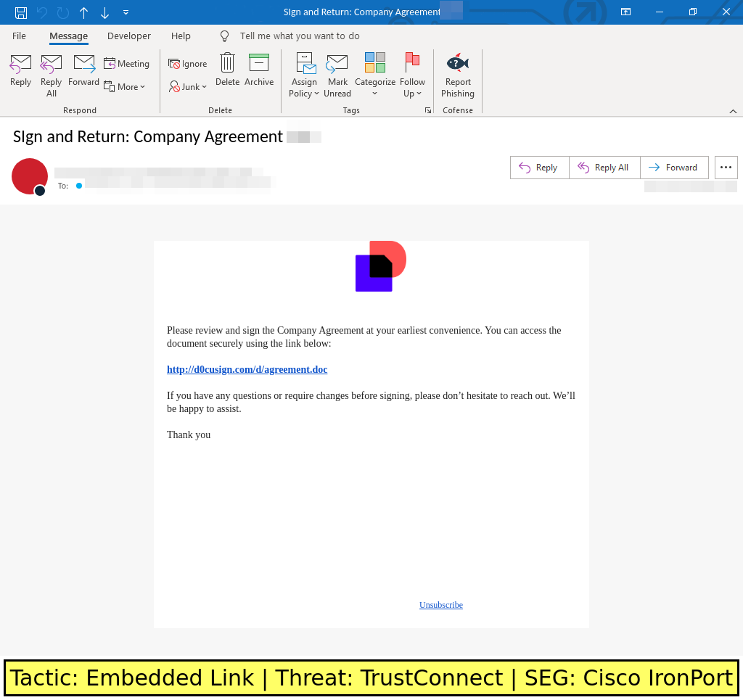Viewport: 743px width, 700px height.
Task: Switch to the Developer tab
Action: pos(129,36)
